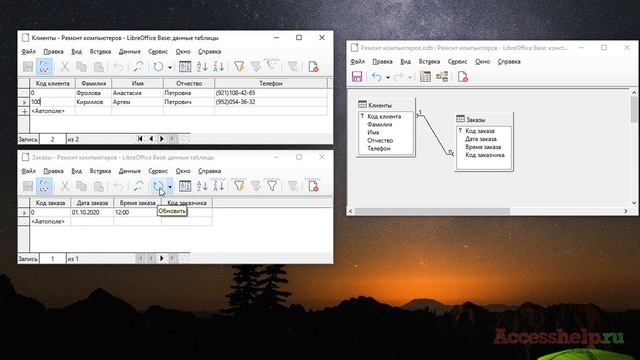The height and width of the screenshot is (360, 640).
Task: Open Refresh dropdown arrow in Заказы window
Action: coord(170,187)
